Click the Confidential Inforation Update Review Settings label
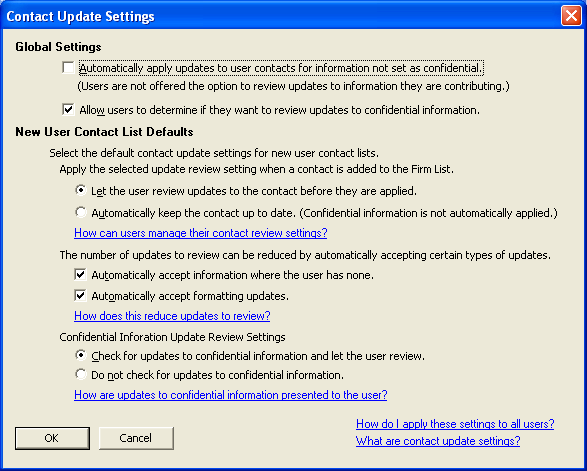 [172, 337]
